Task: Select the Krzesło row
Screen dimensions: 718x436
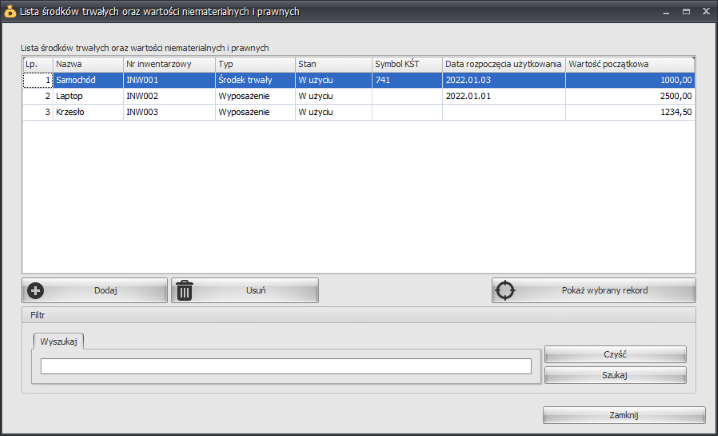Action: 359,112
